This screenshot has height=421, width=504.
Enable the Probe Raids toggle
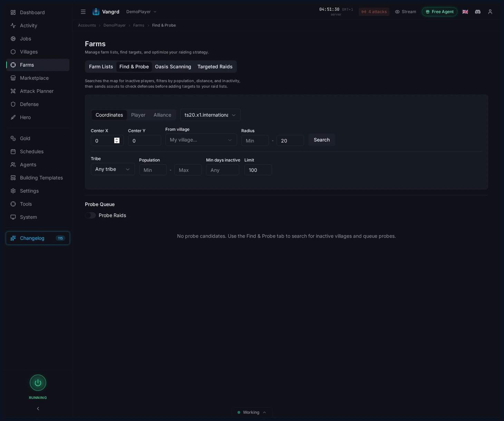click(90, 215)
